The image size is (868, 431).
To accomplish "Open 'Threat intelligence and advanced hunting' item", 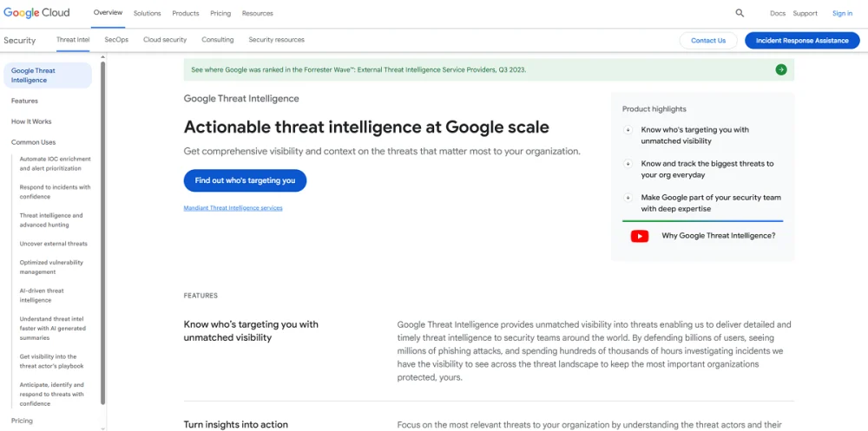I will 51,220.
